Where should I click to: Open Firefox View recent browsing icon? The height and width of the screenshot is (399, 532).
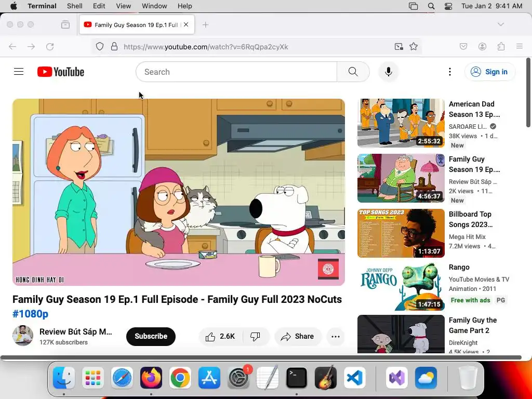[65, 24]
